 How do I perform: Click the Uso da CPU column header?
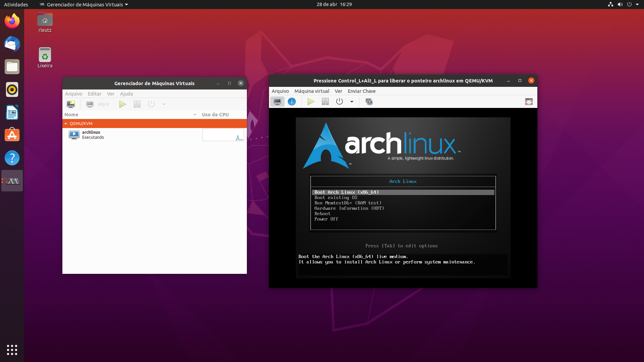pyautogui.click(x=223, y=115)
